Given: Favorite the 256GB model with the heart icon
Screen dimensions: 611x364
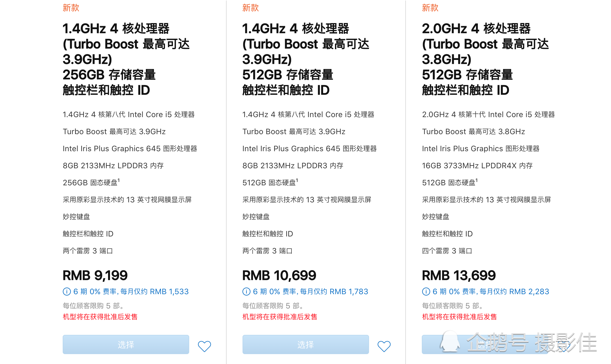Looking at the screenshot, I should click(x=204, y=346).
